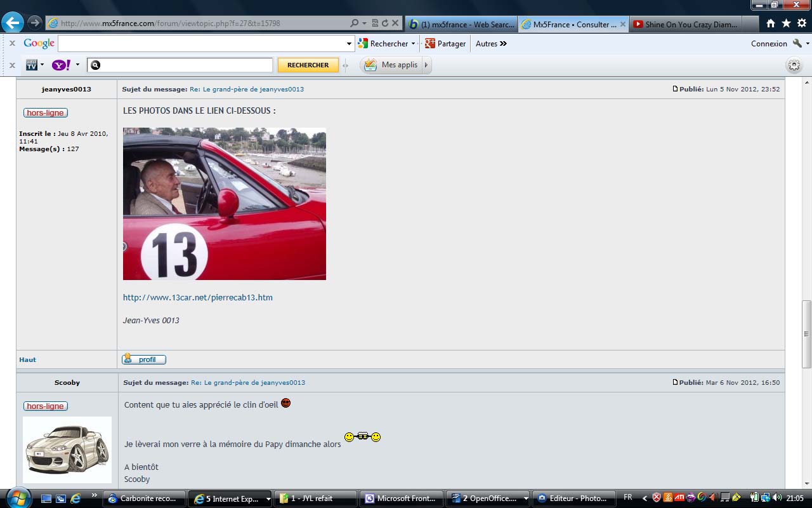Click the red car photo thumbnail
812x508 pixels.
click(225, 204)
